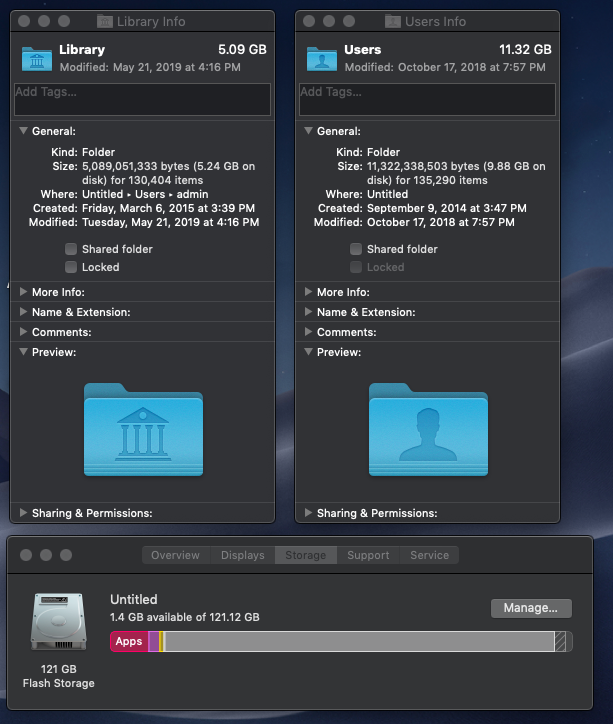Close the Library Info window
Viewport: 613px width, 724px height.
(x=24, y=21)
